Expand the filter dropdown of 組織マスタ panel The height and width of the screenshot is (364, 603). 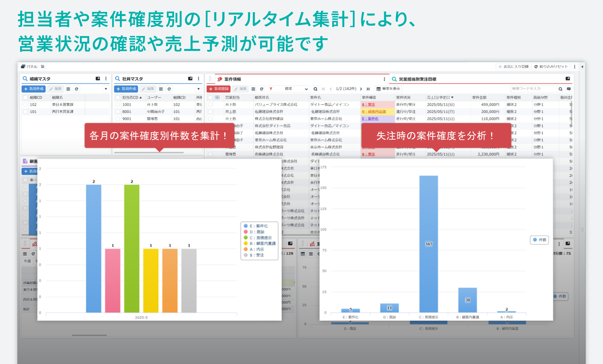(106, 89)
